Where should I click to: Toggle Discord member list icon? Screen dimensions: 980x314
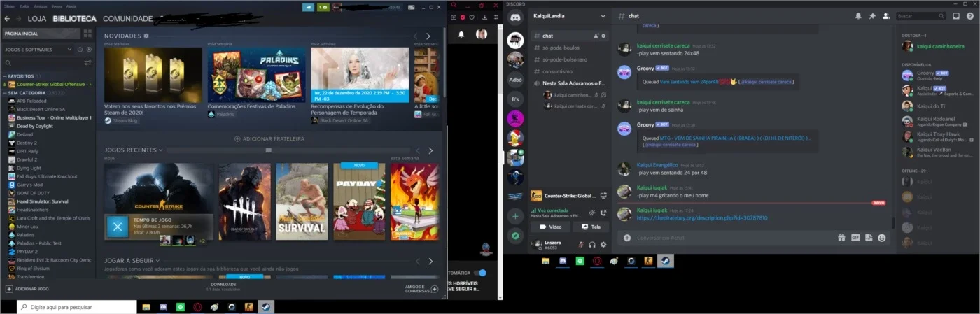[x=886, y=15]
